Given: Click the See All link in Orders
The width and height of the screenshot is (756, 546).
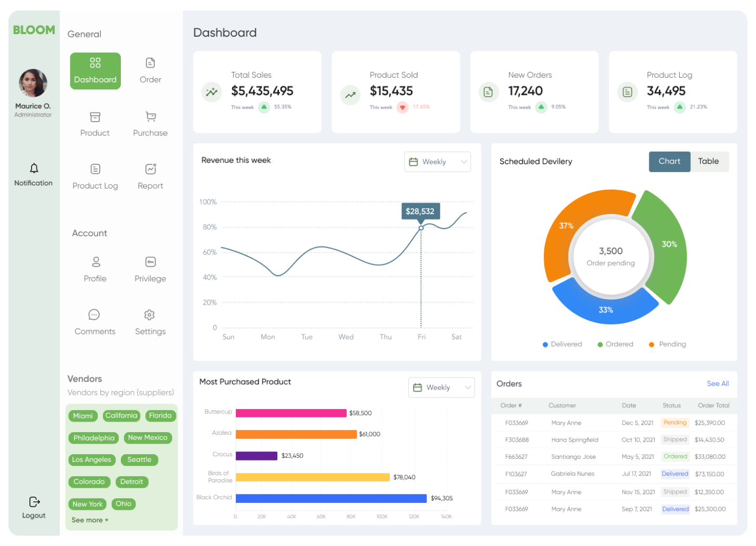Looking at the screenshot, I should 718,384.
